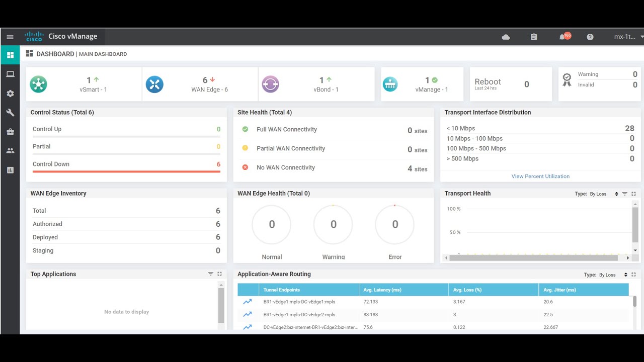This screenshot has height=362, width=644.
Task: Open Tools wrench icon in sidebar
Action: 10,113
